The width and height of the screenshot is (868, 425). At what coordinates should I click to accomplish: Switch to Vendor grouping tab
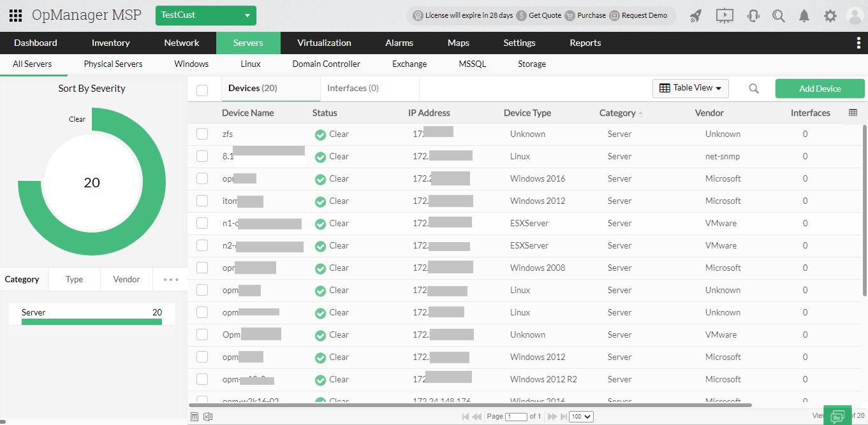126,279
